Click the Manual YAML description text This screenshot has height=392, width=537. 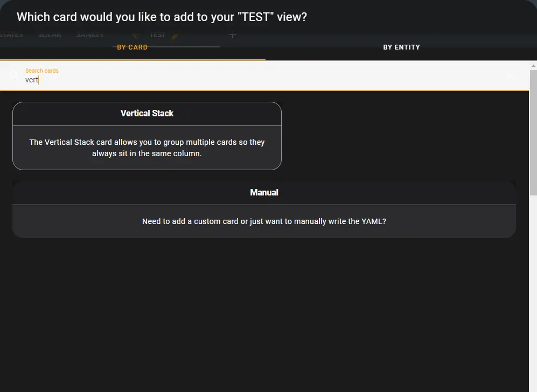point(264,221)
